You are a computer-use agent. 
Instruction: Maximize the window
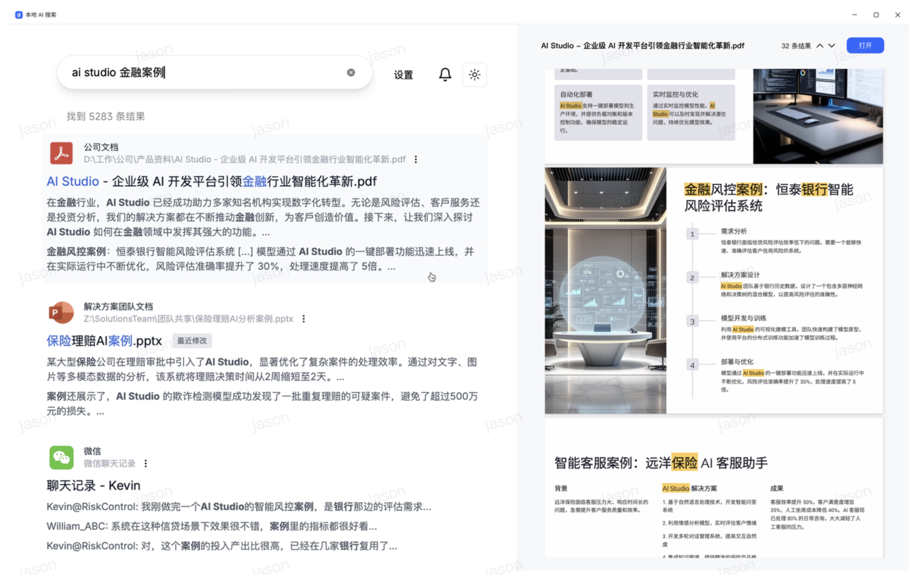click(876, 15)
